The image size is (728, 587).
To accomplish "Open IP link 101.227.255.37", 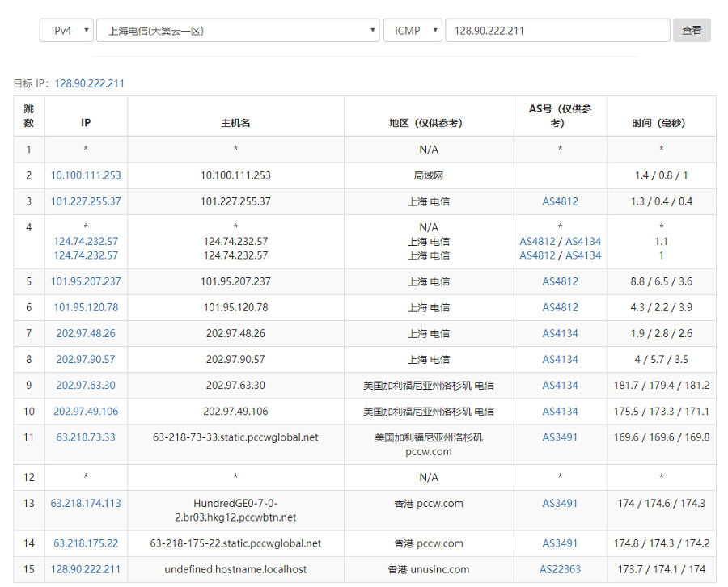I will tap(86, 201).
